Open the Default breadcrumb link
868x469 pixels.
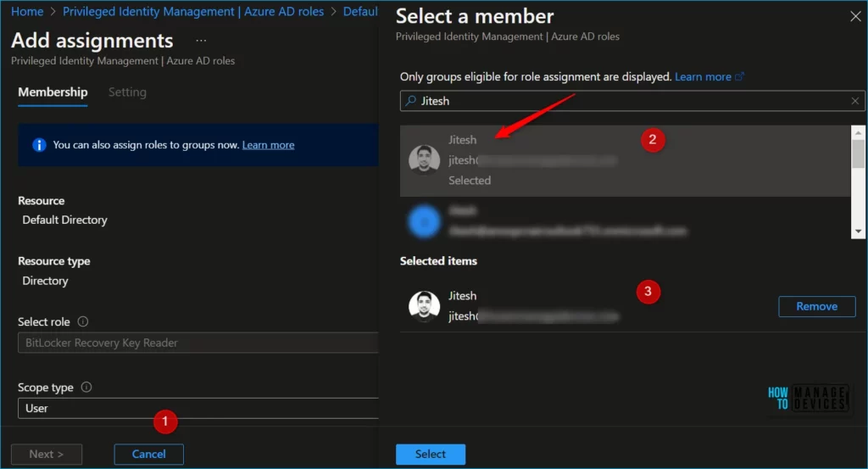(360, 12)
